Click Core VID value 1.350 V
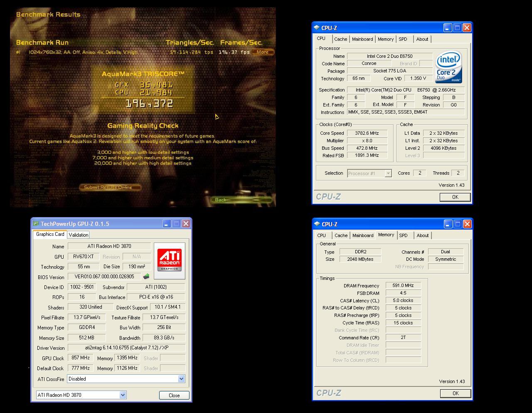 tap(418, 78)
